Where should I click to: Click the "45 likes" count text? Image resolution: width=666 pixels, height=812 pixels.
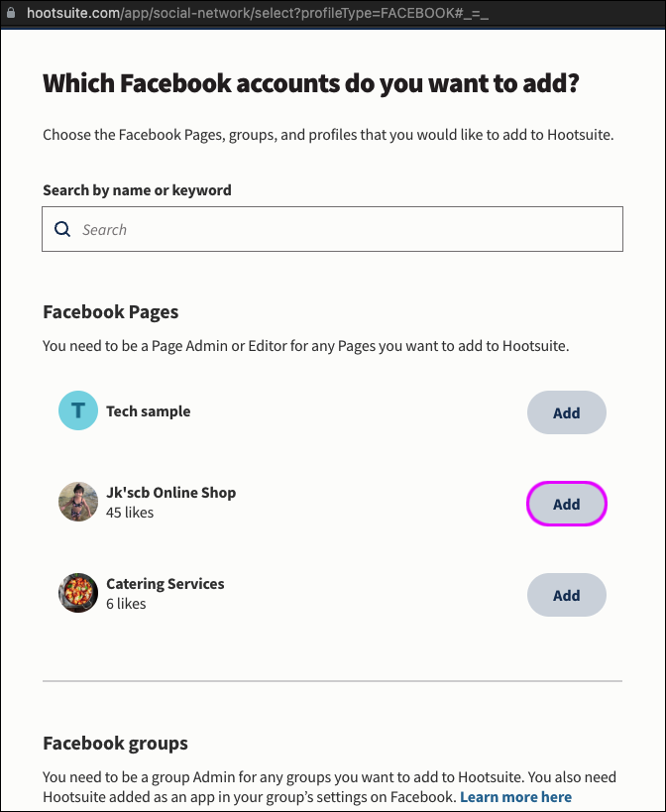coord(130,513)
